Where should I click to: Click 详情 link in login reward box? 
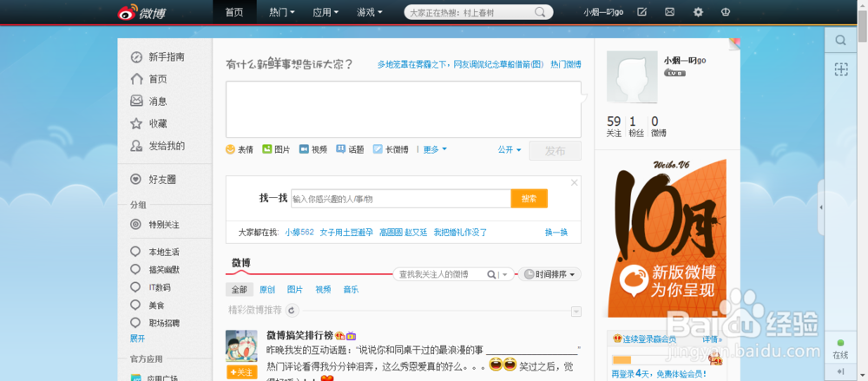713,339
